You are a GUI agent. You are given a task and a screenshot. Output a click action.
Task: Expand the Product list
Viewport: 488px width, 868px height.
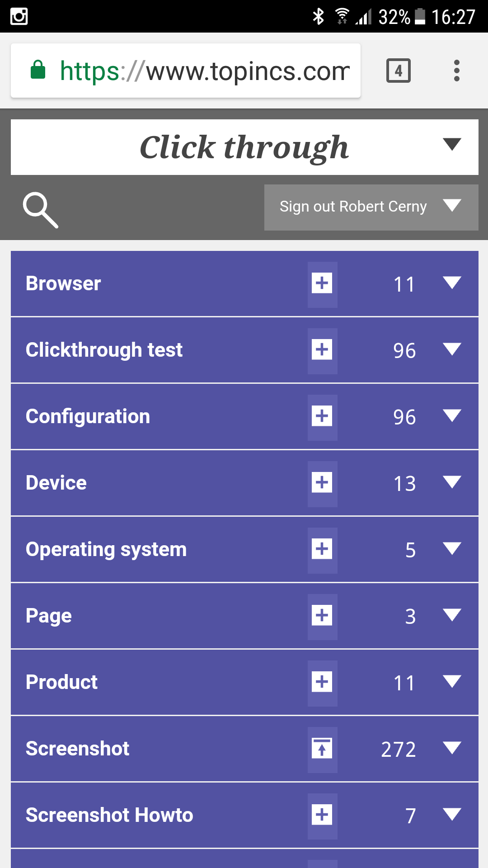pos(452,682)
